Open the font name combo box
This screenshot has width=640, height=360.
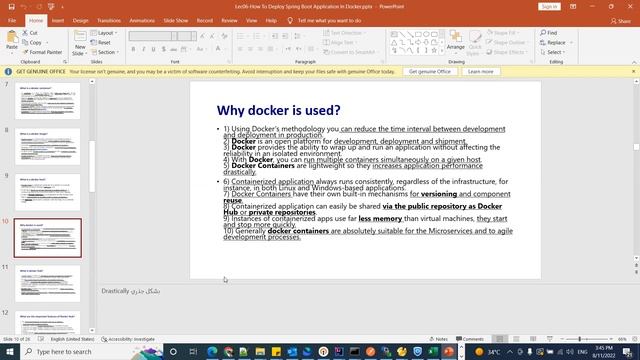point(153,36)
